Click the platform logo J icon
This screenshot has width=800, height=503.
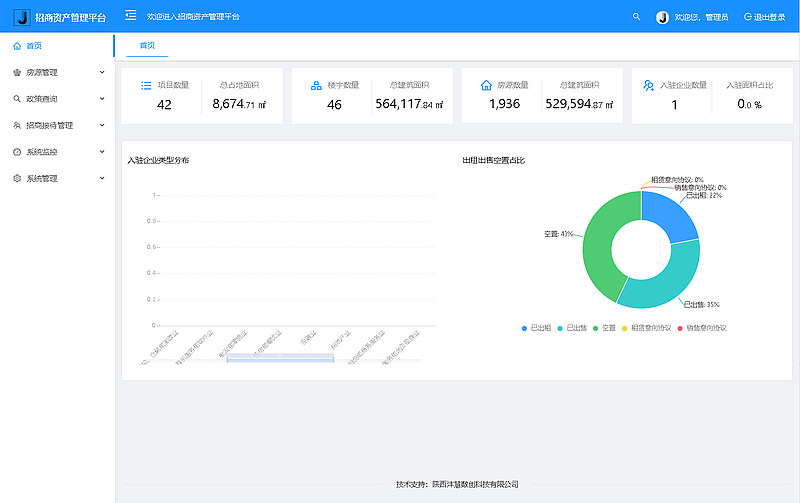(x=21, y=17)
